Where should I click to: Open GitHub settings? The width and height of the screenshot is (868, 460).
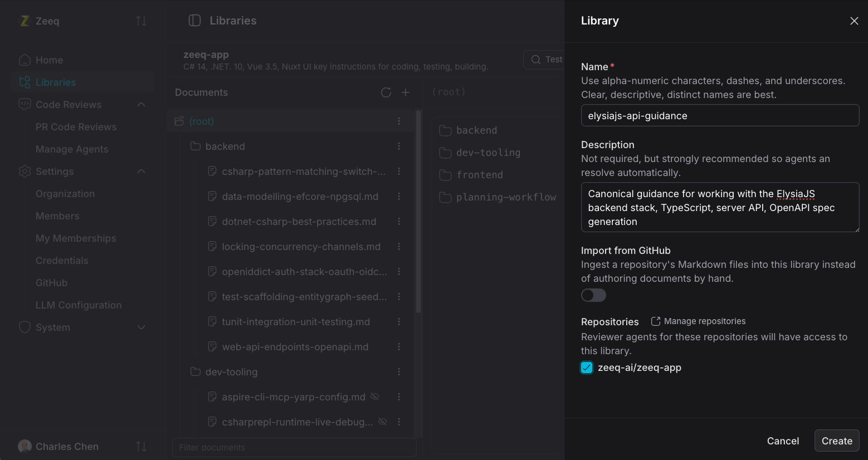coord(51,283)
